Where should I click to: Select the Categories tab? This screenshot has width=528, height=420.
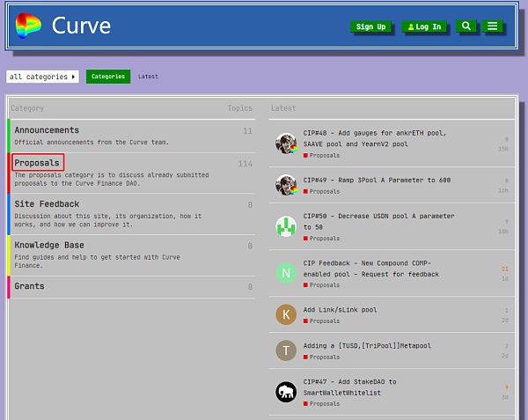tap(108, 77)
